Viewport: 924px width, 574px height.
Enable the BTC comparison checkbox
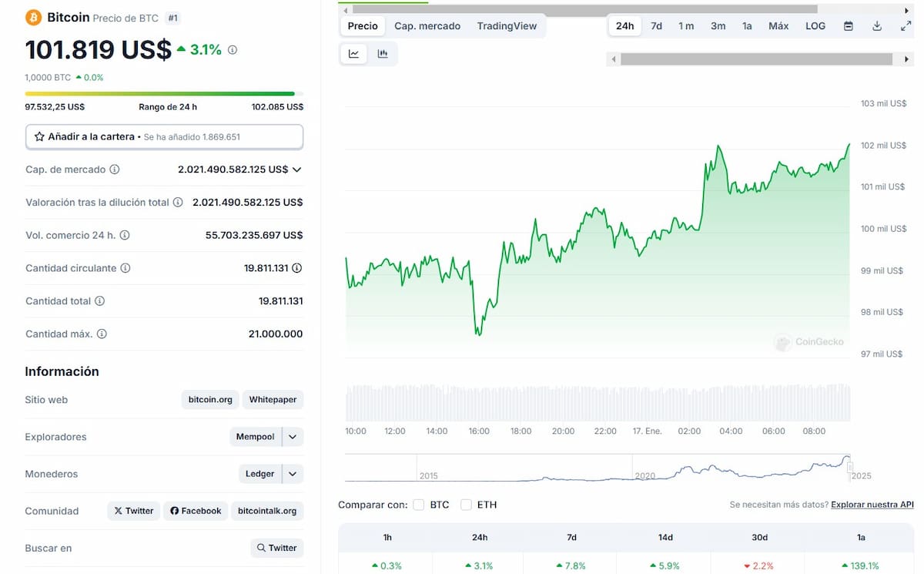(419, 505)
